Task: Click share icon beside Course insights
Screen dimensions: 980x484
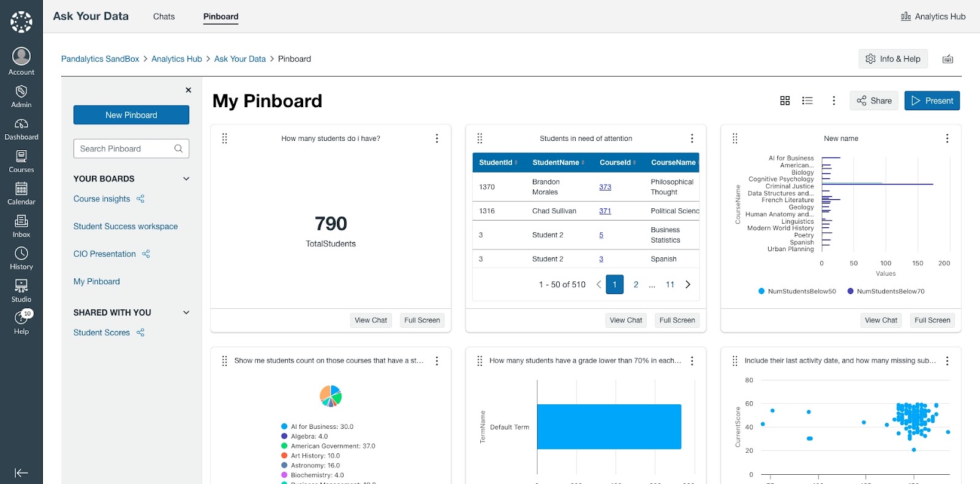Action: tap(140, 199)
